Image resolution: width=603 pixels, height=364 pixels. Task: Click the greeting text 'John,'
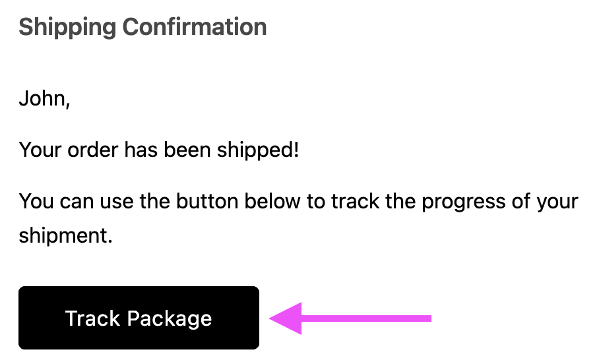tap(44, 99)
